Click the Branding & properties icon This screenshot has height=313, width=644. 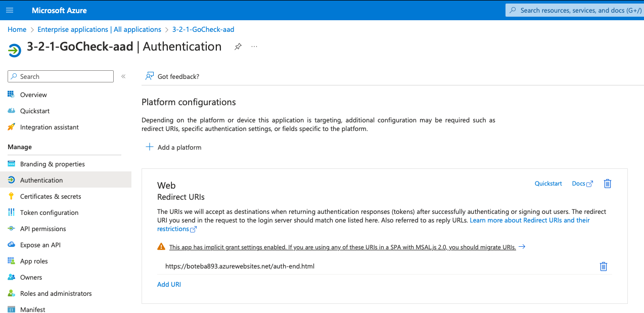click(x=11, y=164)
